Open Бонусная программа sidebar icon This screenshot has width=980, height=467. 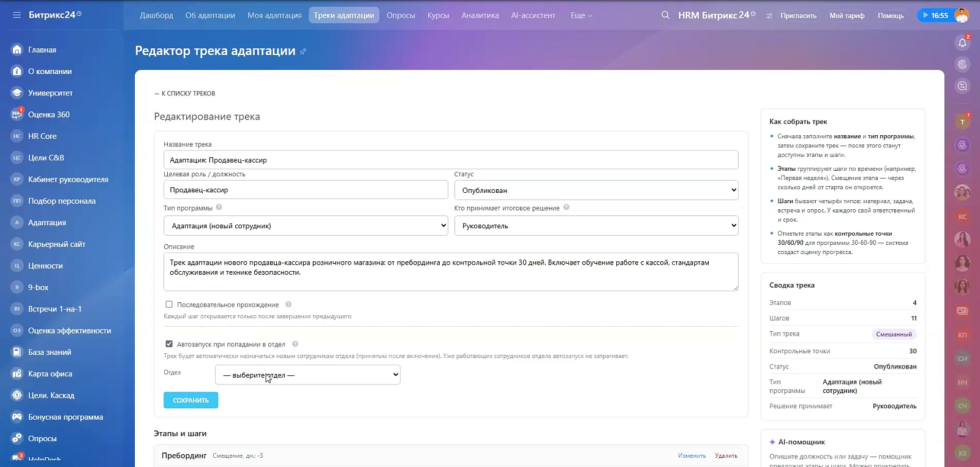click(x=17, y=417)
